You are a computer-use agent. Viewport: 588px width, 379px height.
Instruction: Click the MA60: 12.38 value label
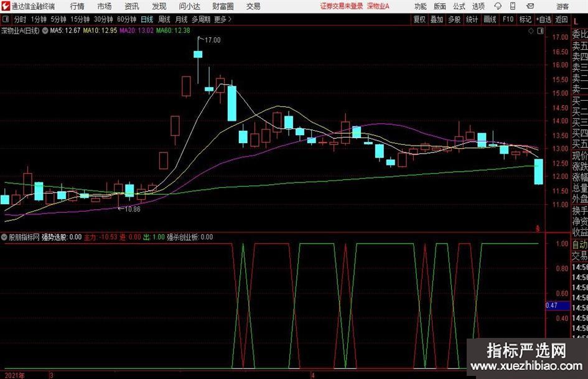[x=173, y=30]
